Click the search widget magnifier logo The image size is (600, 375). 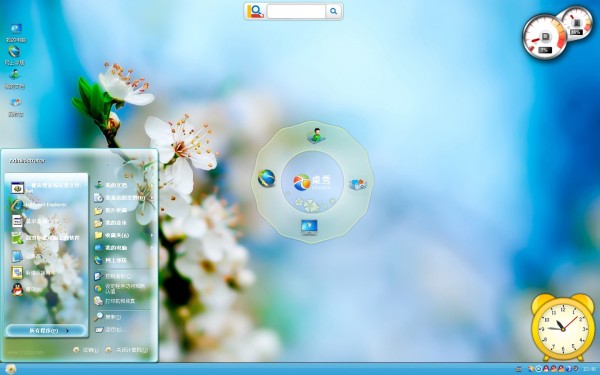[256, 11]
